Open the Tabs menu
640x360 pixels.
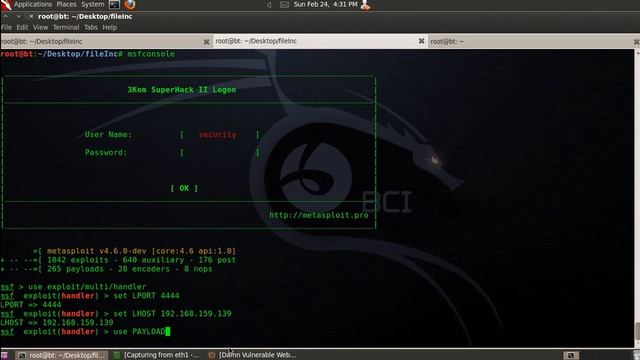click(91, 27)
